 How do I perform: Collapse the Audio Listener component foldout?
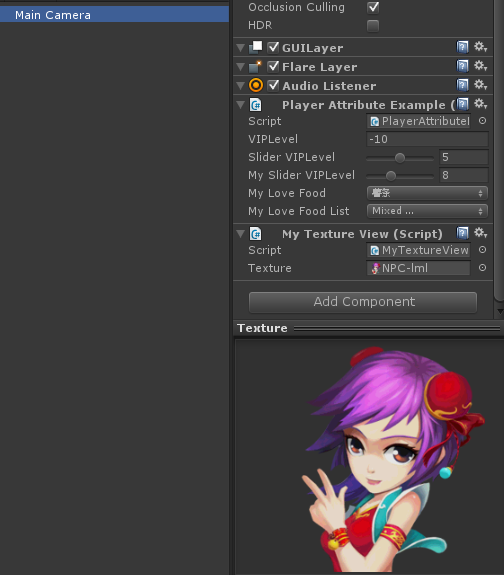click(241, 86)
